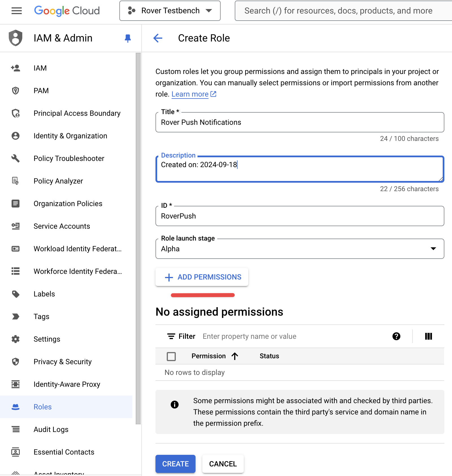Screen dimensions: 452x476
Task: Click the Privacy & Security shield icon
Action: pyautogui.click(x=16, y=362)
